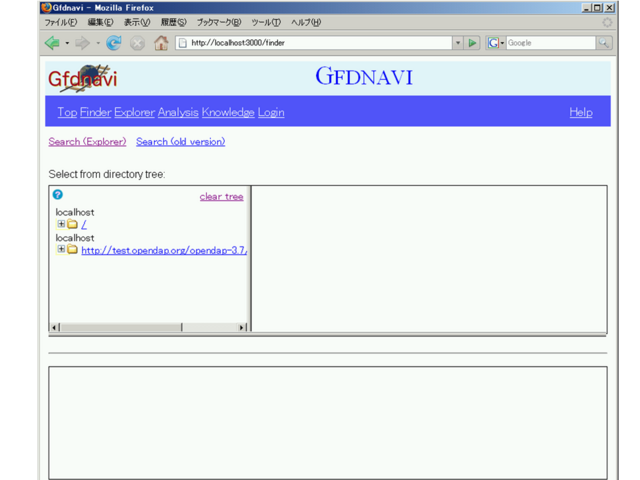Click the browser Home button
Image resolution: width=640 pixels, height=480 pixels.
(x=160, y=43)
